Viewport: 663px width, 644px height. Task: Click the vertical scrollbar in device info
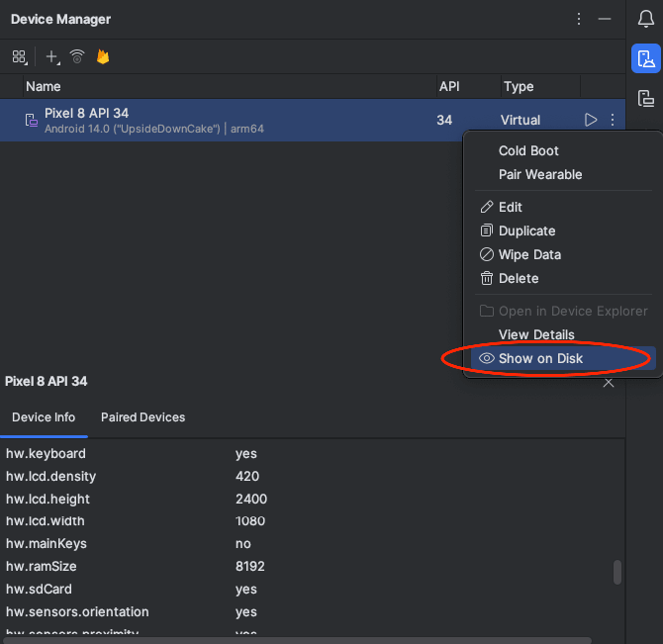(616, 572)
